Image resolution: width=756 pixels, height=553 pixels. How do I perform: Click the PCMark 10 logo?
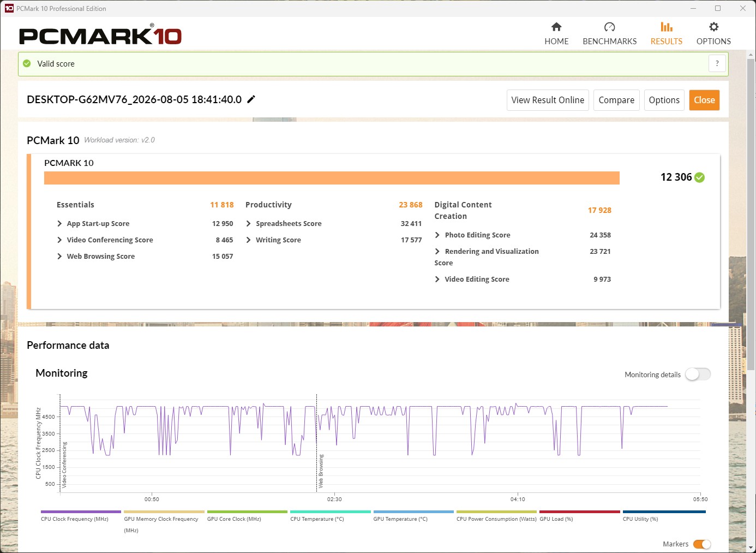click(100, 35)
